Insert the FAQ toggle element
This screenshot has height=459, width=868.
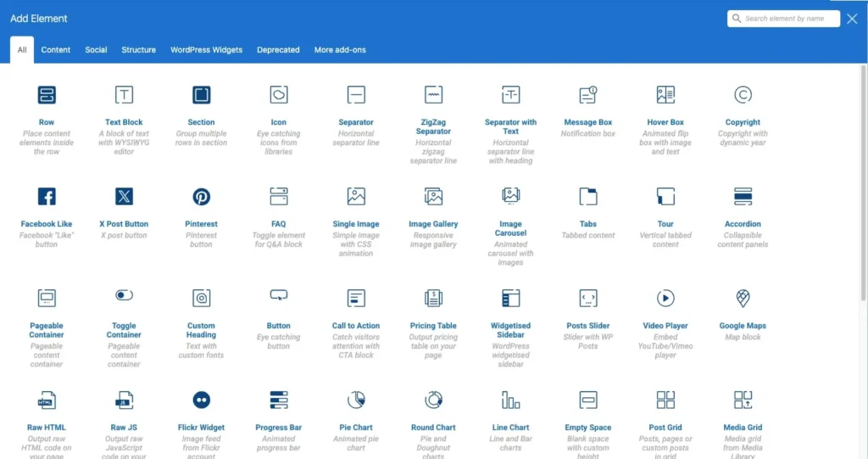(x=279, y=197)
